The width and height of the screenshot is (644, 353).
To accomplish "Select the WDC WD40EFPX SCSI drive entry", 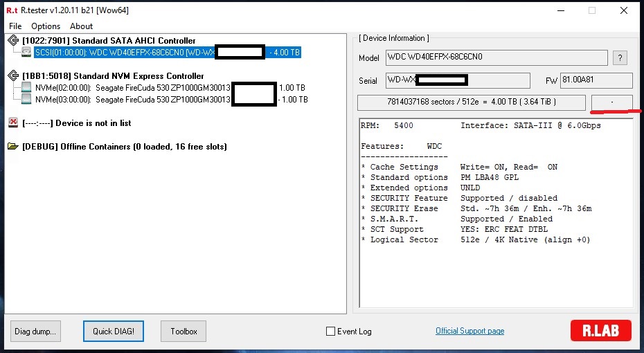I will [125, 53].
